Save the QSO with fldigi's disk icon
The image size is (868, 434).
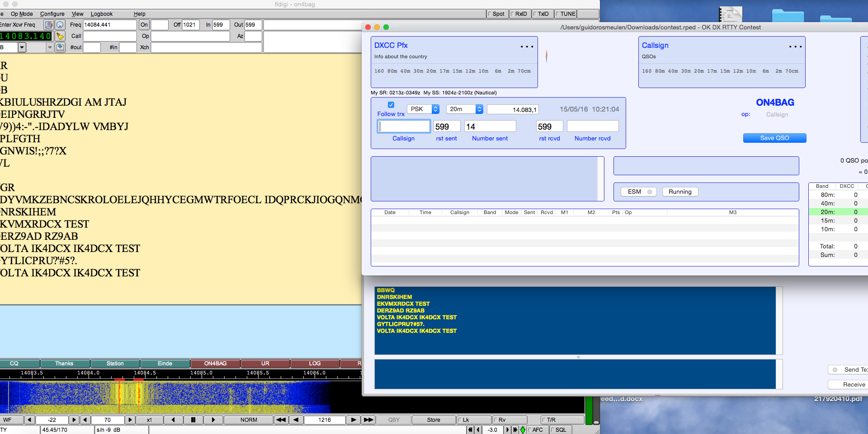[x=60, y=47]
